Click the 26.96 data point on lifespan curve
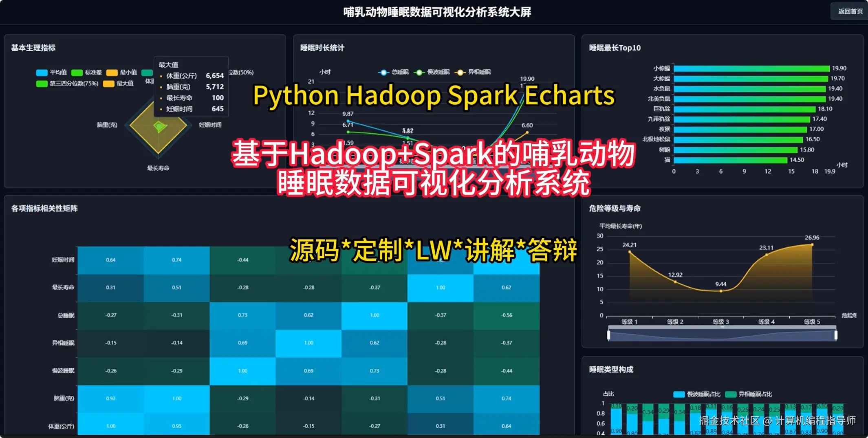The image size is (868, 438). coord(812,244)
